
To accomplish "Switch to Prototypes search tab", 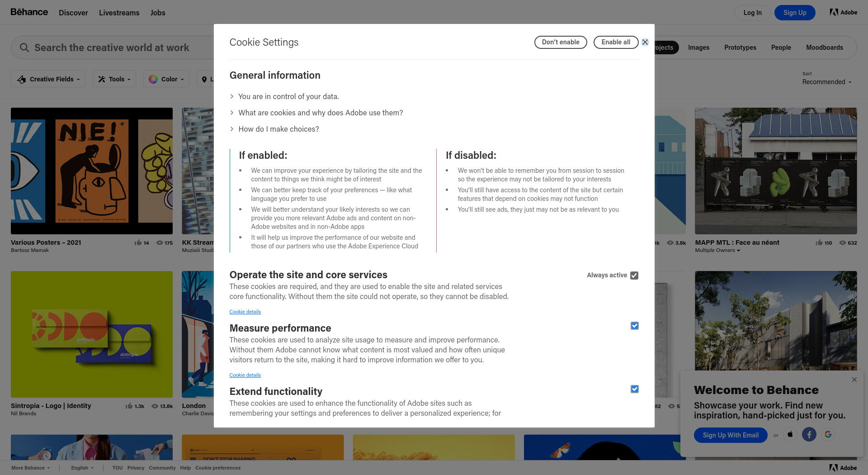I will click(x=740, y=47).
